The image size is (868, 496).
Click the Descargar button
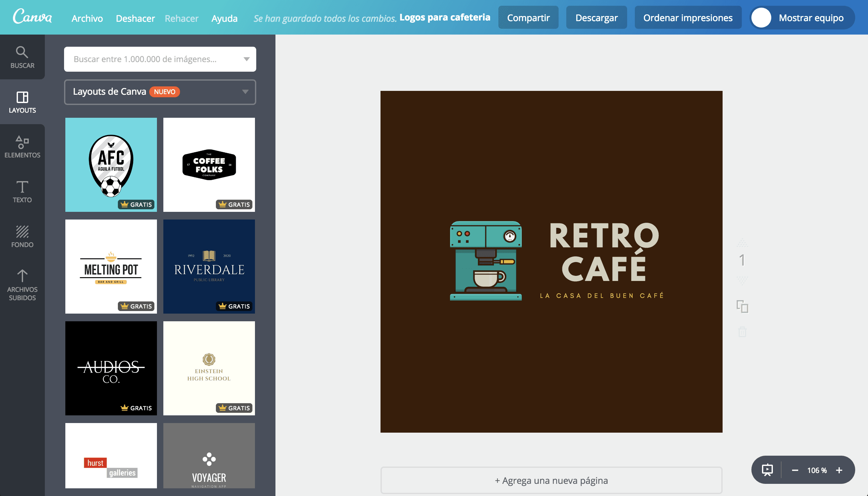point(596,18)
